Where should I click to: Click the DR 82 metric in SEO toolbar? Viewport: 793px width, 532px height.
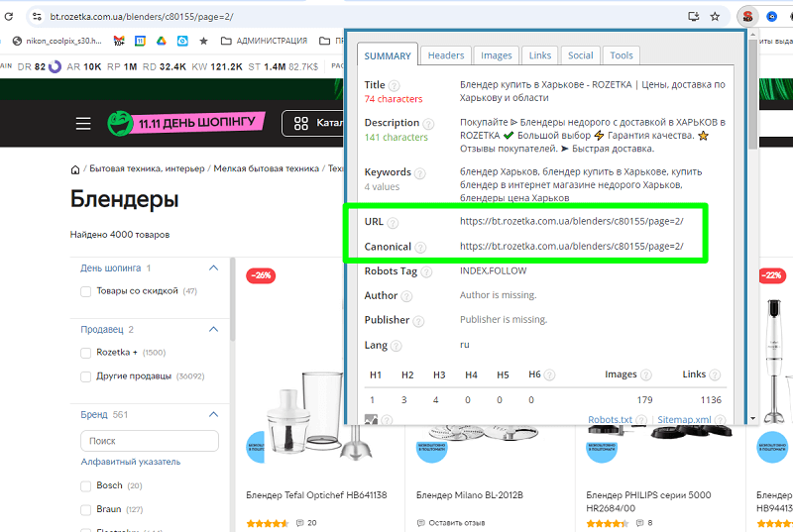pos(39,66)
